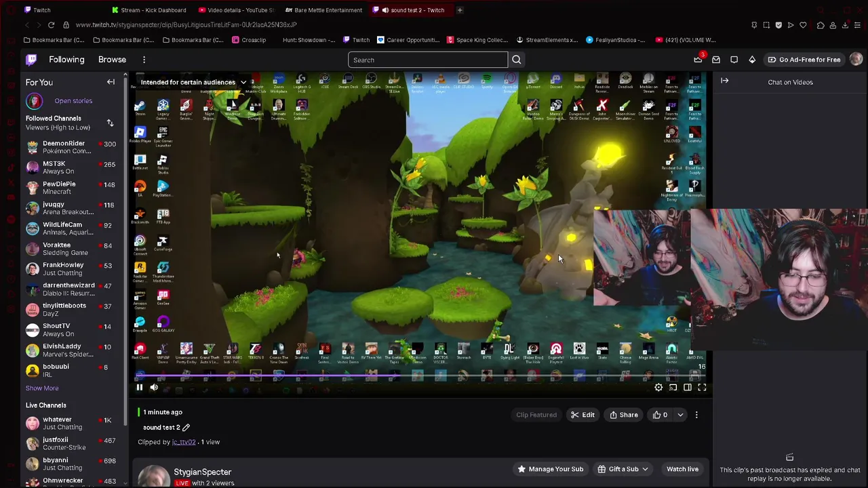This screenshot has height=488, width=868.
Task: Open the video player settings gear
Action: coord(658,388)
